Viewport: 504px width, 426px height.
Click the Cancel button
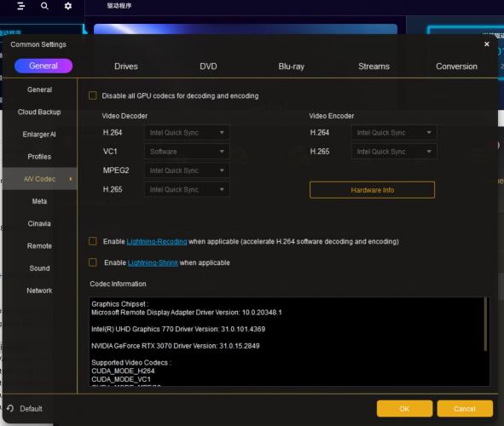tap(465, 409)
